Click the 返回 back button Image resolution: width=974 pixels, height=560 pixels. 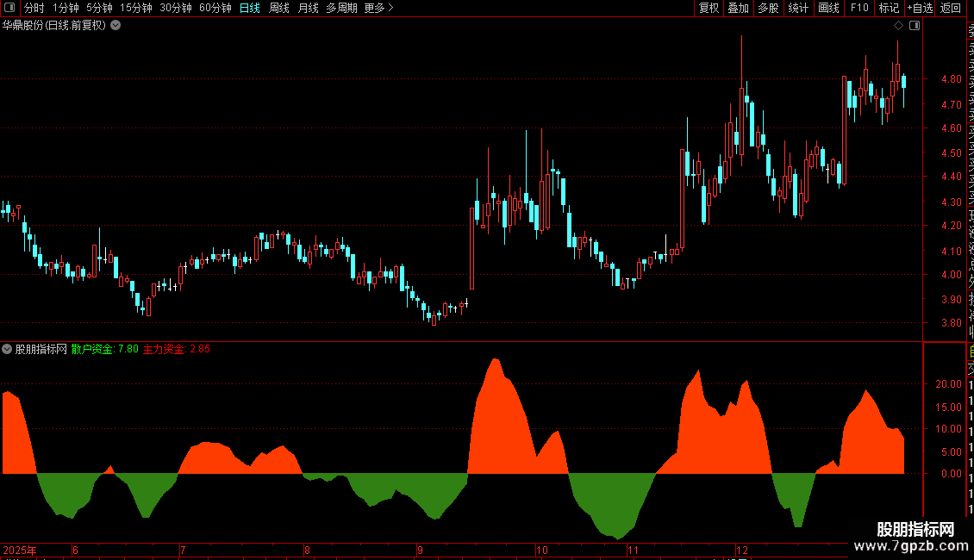(951, 8)
